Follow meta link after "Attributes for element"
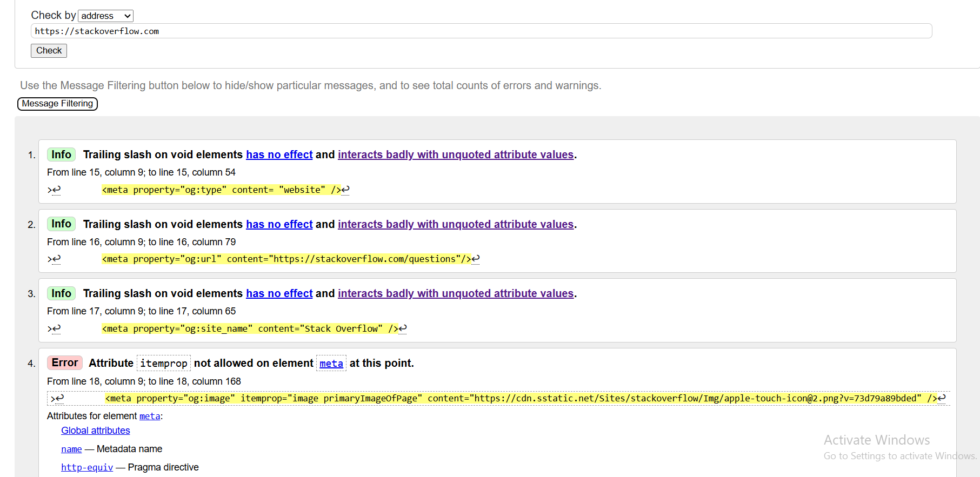 [x=150, y=416]
